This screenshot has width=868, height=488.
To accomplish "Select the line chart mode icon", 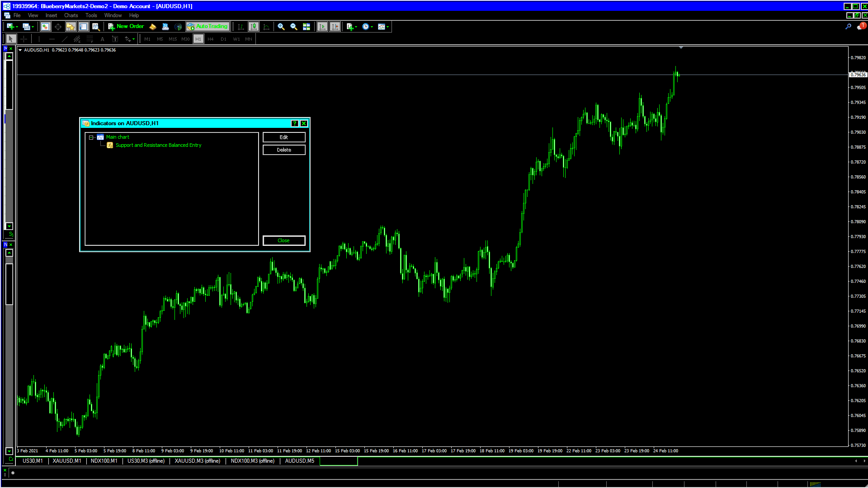I will (x=266, y=27).
